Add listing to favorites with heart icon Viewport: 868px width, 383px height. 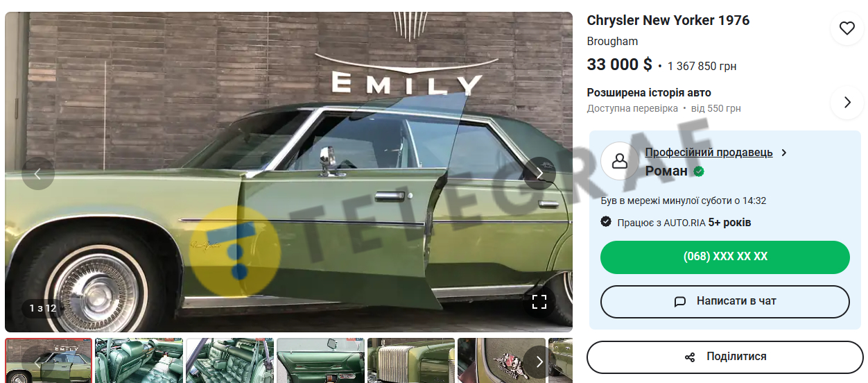847,28
